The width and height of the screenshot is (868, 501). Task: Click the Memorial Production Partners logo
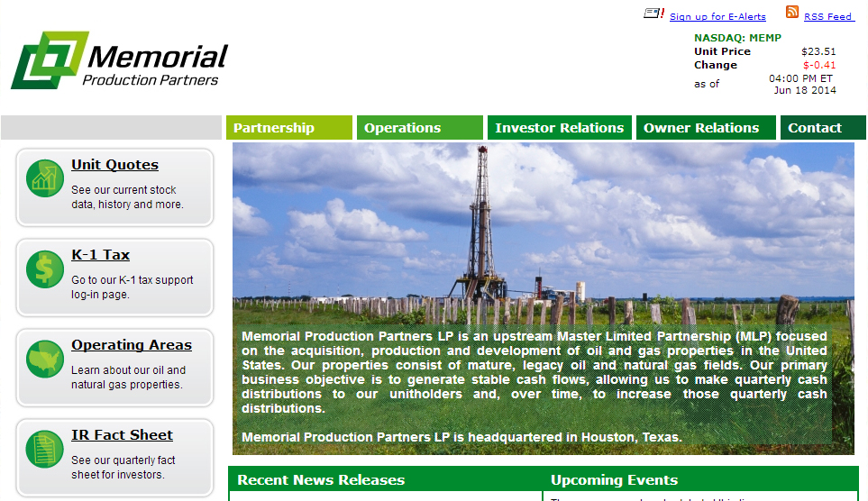[x=119, y=61]
